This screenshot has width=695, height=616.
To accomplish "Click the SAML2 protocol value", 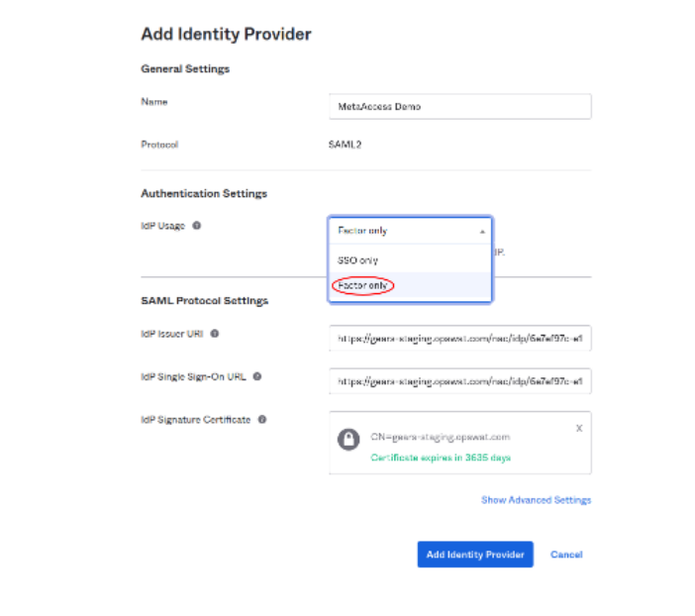I will (x=343, y=145).
